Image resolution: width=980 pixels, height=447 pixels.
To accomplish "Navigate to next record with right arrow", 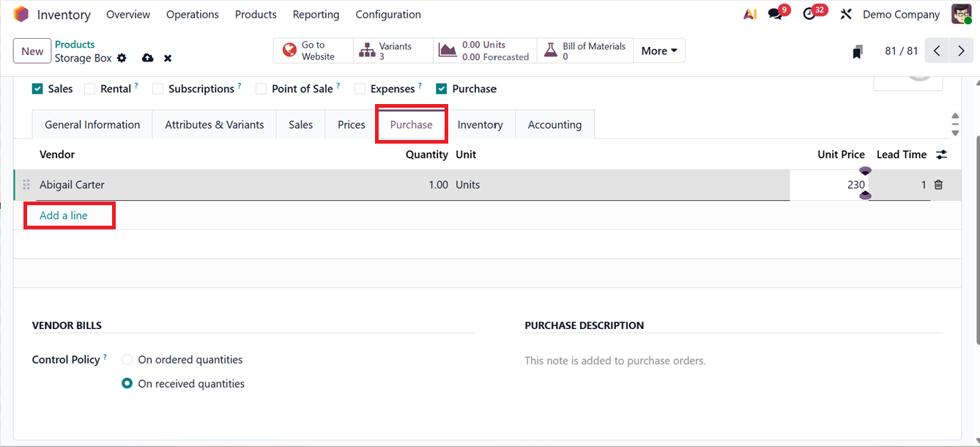I will click(961, 51).
